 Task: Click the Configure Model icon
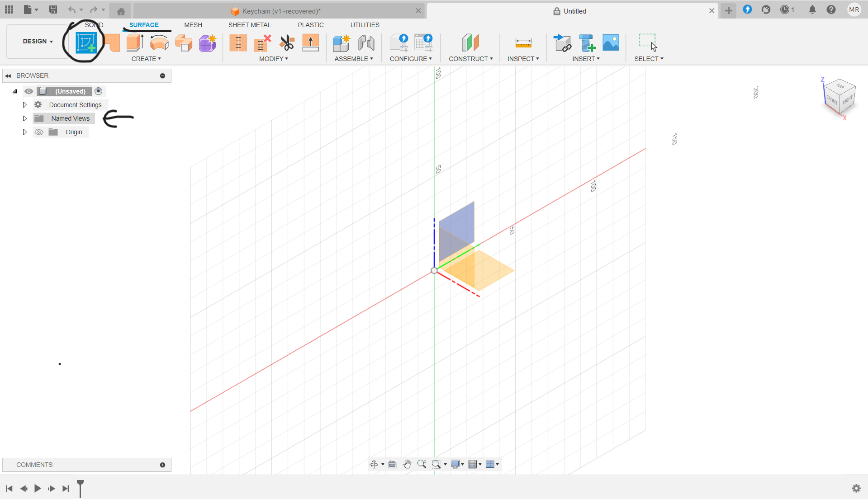click(x=399, y=43)
